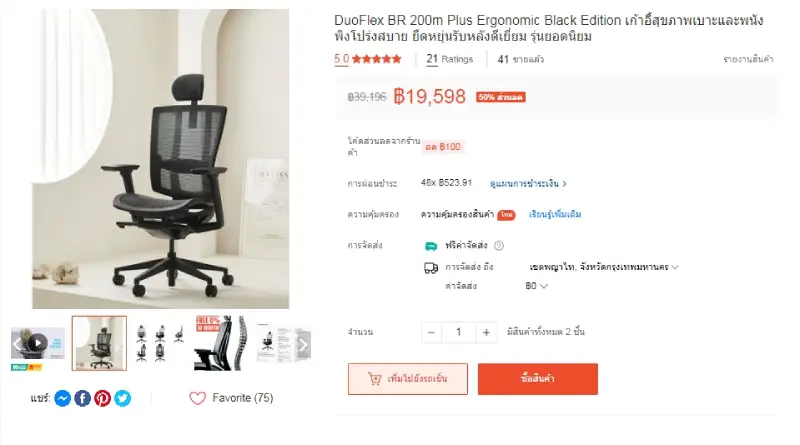
Task: Add the chair to shopping cart
Action: click(408, 379)
